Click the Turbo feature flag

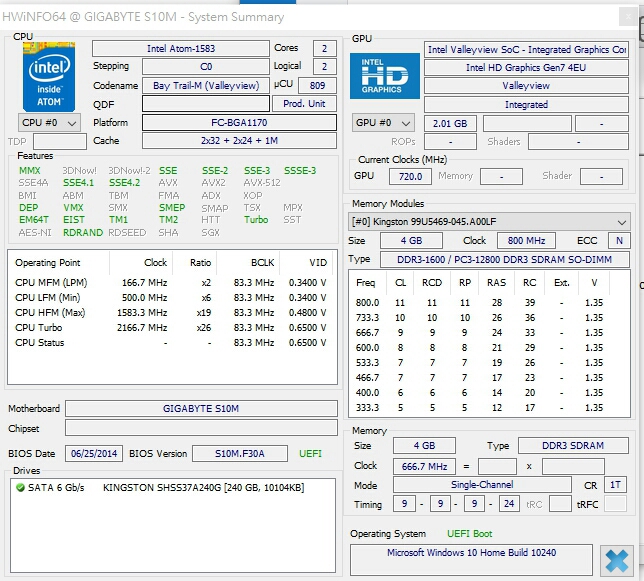256,220
